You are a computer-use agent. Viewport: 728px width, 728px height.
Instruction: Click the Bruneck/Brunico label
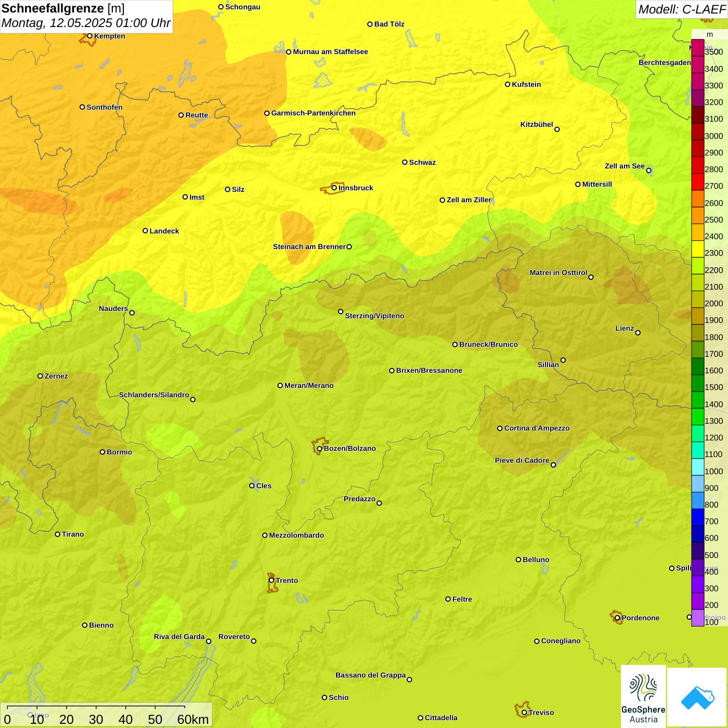488,344
